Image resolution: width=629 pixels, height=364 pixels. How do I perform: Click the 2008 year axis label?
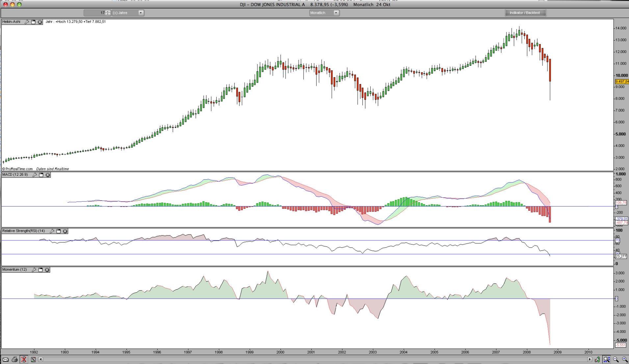[527, 352]
